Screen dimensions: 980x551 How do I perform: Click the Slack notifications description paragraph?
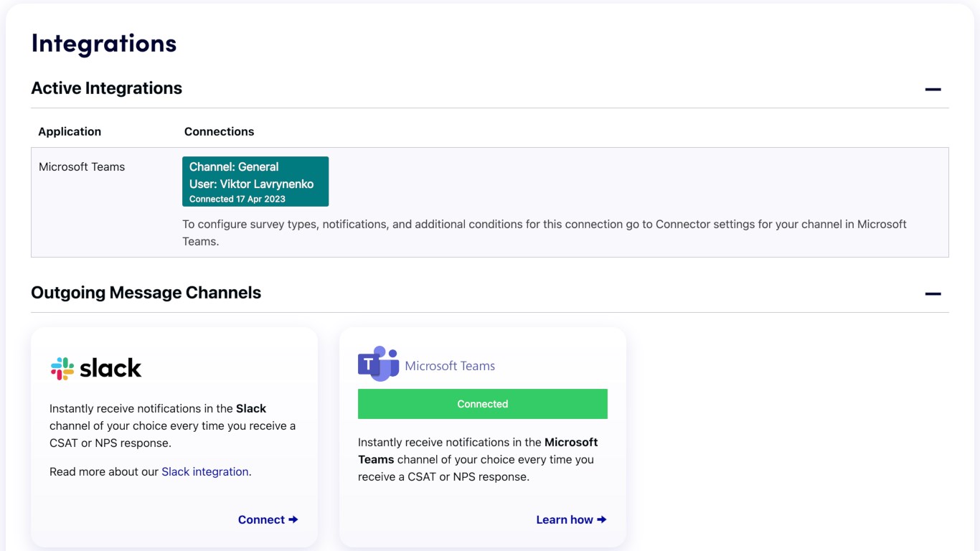click(x=172, y=425)
